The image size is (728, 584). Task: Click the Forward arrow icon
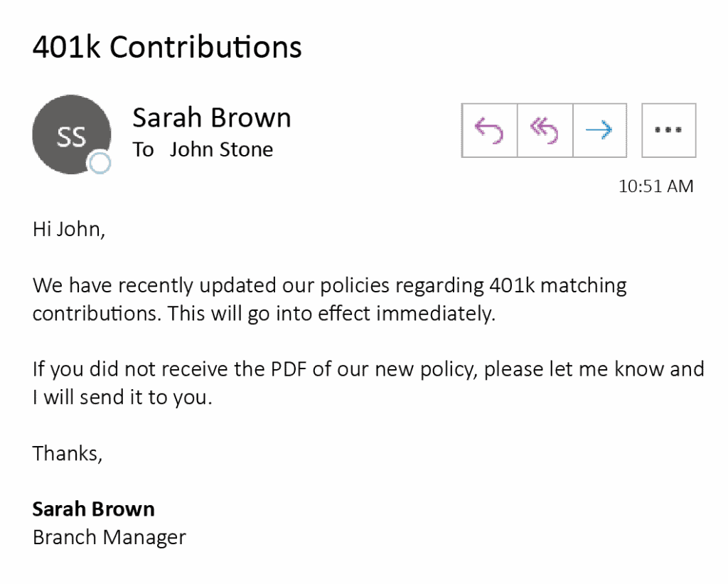click(x=599, y=130)
